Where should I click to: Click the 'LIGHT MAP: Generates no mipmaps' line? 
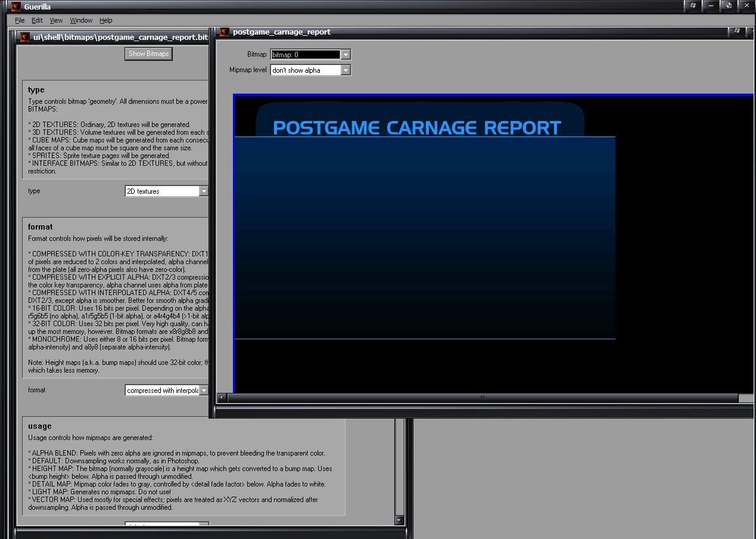[x=99, y=492]
